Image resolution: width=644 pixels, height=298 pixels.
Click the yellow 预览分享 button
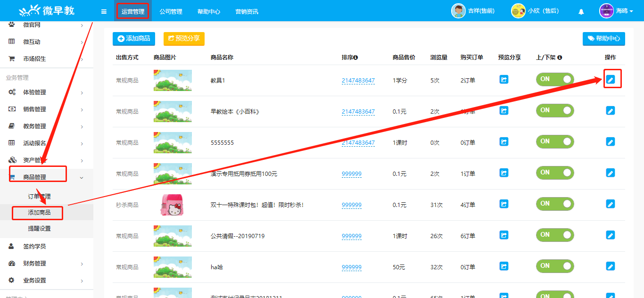tap(184, 39)
